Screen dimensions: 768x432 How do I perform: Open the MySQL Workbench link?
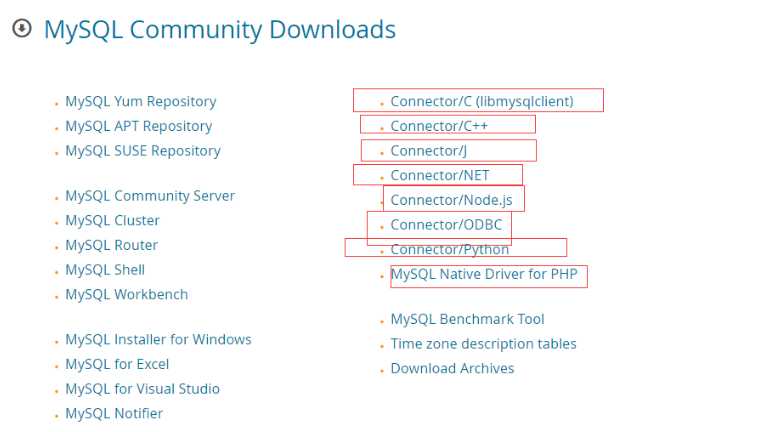[x=126, y=294]
